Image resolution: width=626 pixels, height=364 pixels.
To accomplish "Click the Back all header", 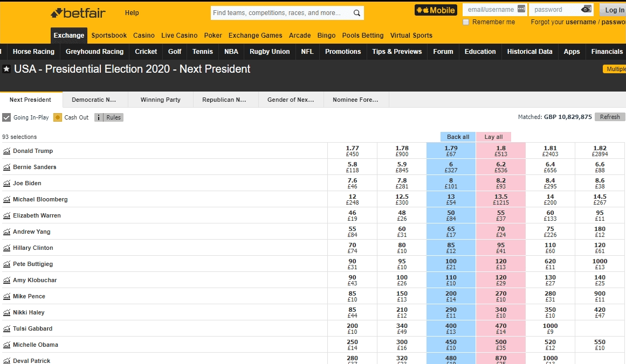I will [x=458, y=137].
